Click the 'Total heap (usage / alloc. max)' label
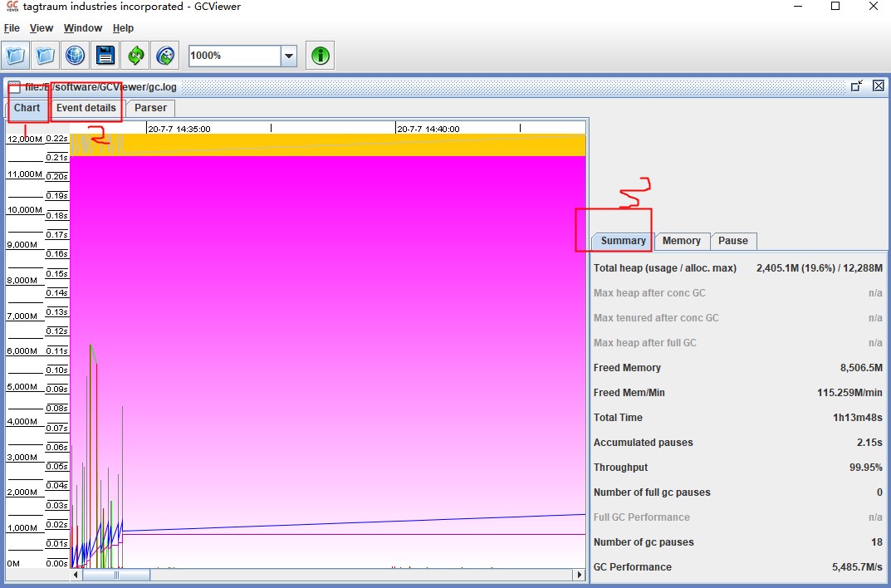Viewport: 891px width, 588px height. (x=665, y=268)
